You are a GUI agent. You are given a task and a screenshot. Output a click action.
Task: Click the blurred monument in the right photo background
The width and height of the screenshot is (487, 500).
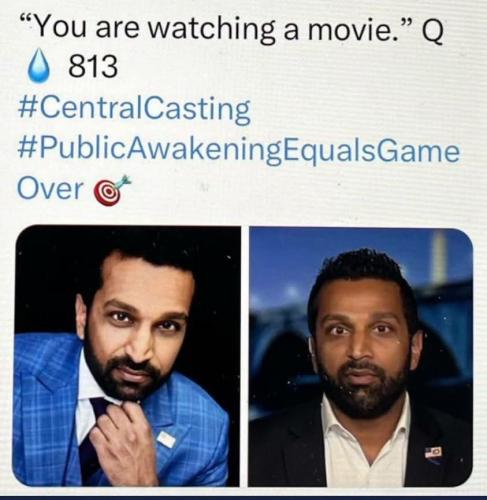coord(438,257)
